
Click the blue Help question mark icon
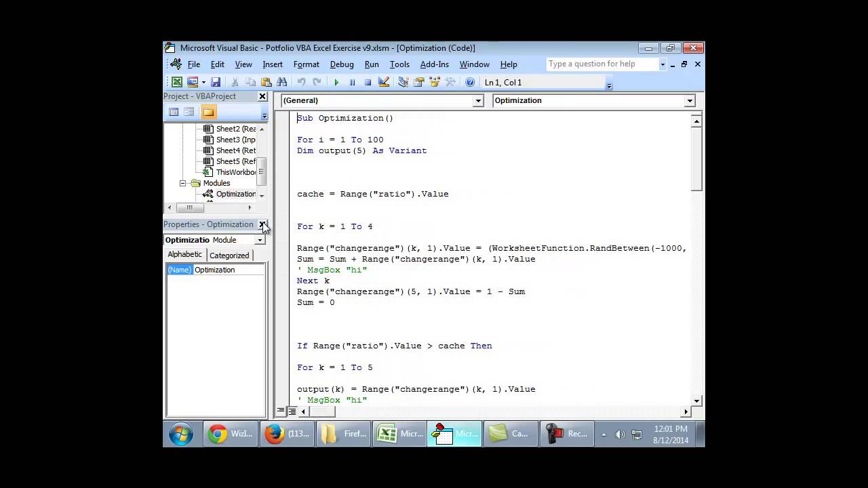pyautogui.click(x=469, y=82)
